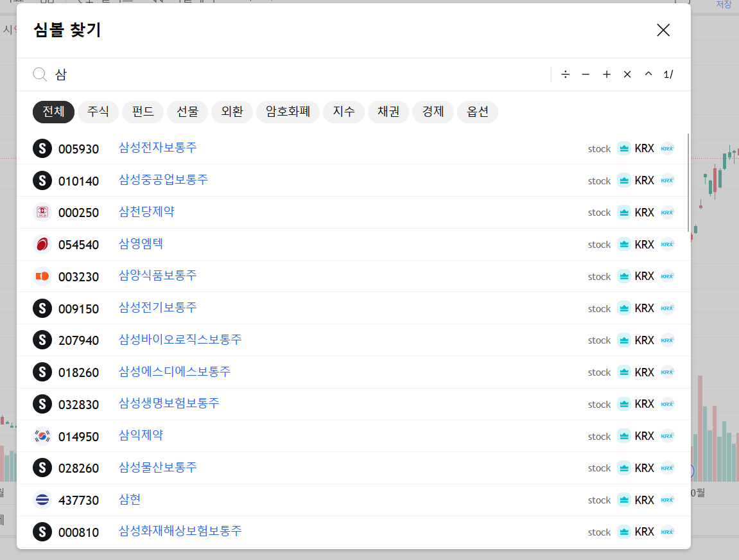This screenshot has width=739, height=560.
Task: Click the KRX exchange label on 삼현 row
Action: tap(644, 500)
